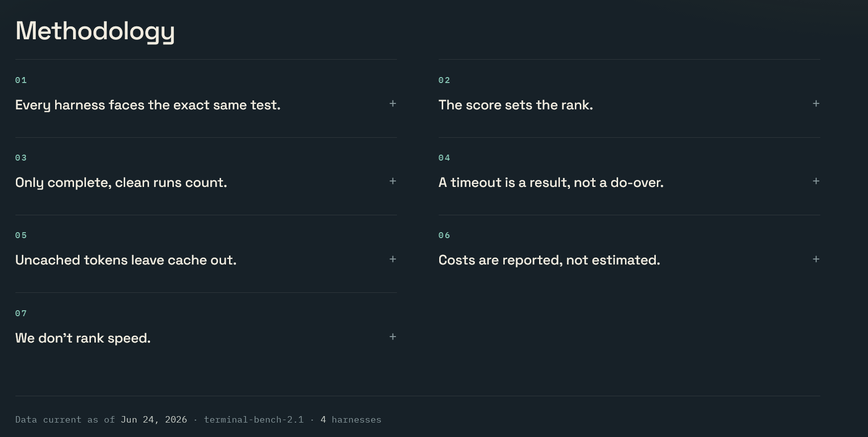The height and width of the screenshot is (437, 868).
Task: Reveal "We don't rank speed." details
Action: [x=206, y=332]
